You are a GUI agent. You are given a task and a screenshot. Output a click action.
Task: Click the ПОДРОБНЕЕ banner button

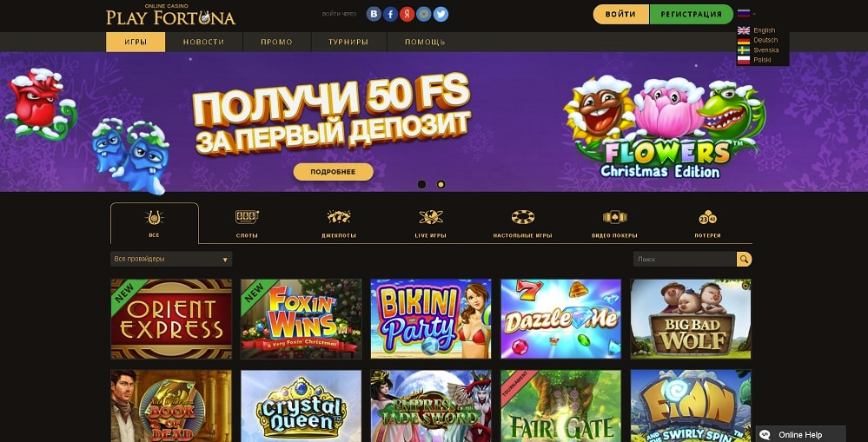pyautogui.click(x=334, y=172)
